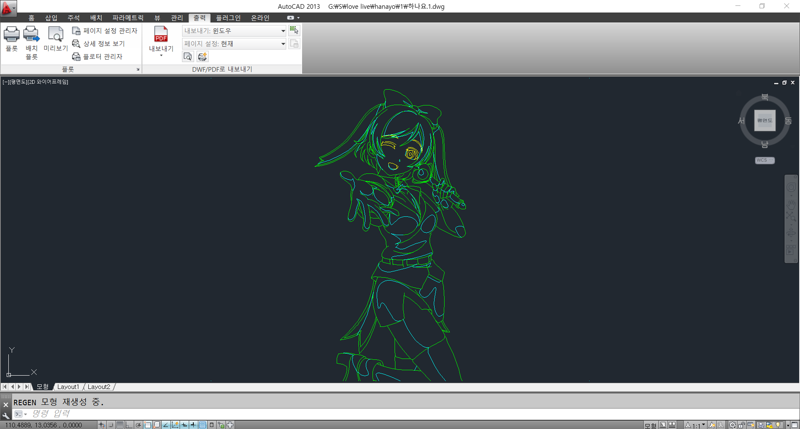Toggle 3D Object Snap in the status bar
The width and height of the screenshot is (800, 429).
click(x=157, y=425)
